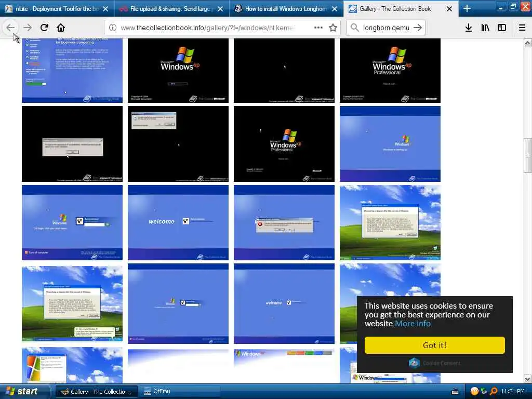
Task: Open small welcome text thumbnail in fourth row
Action: pyautogui.click(x=284, y=303)
